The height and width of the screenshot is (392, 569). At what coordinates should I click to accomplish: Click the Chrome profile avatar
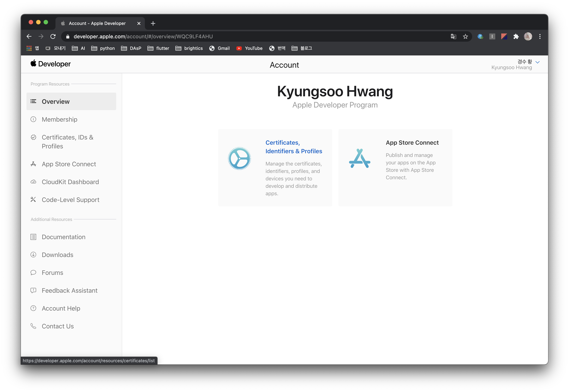pos(528,37)
